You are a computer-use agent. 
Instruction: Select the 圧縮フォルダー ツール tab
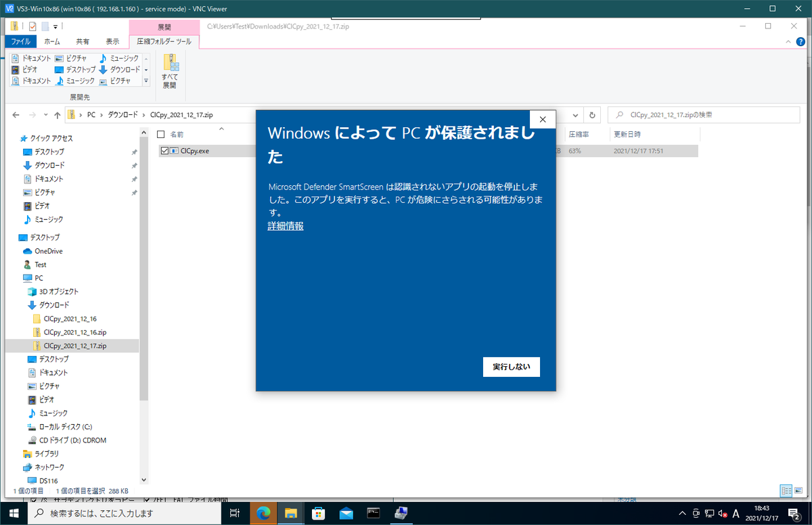coord(164,41)
